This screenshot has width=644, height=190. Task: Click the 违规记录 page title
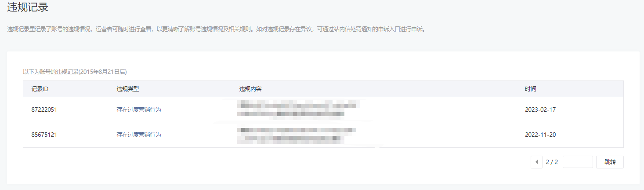pos(28,7)
